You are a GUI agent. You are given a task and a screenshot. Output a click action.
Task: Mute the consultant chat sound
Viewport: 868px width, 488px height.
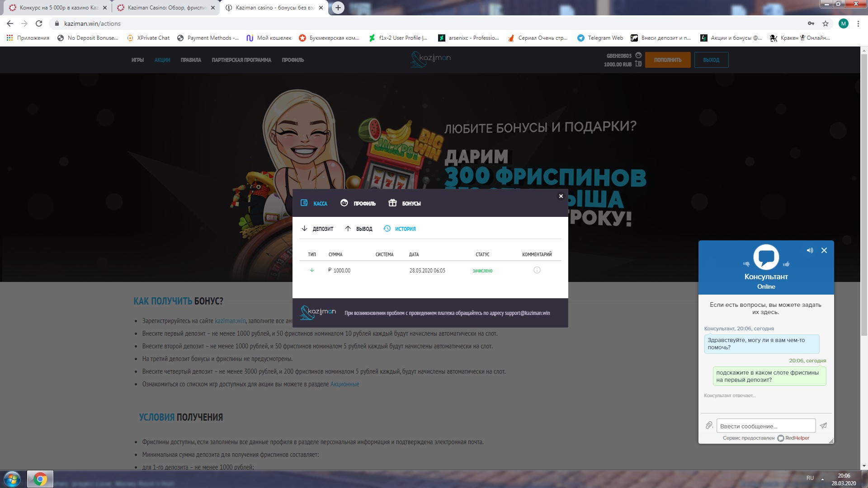click(x=810, y=250)
